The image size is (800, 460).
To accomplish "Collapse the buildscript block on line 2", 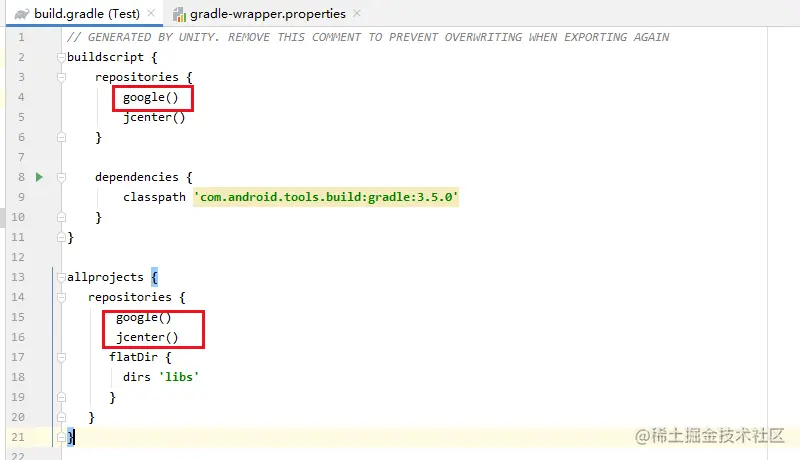I will coord(61,57).
